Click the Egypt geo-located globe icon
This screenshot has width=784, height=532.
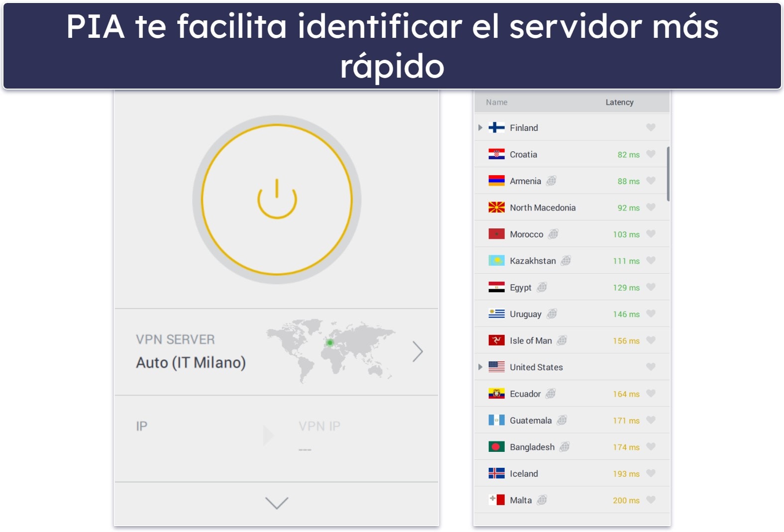(542, 287)
